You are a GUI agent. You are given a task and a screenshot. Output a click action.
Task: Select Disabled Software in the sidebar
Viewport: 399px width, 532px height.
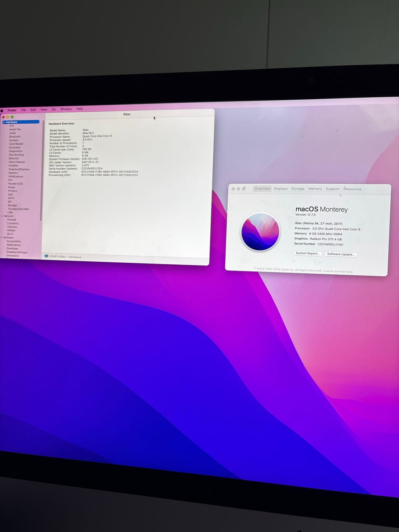(17, 252)
